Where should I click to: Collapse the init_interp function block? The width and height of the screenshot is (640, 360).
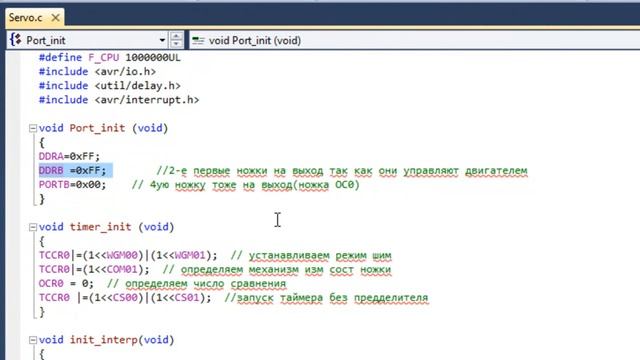click(33, 340)
